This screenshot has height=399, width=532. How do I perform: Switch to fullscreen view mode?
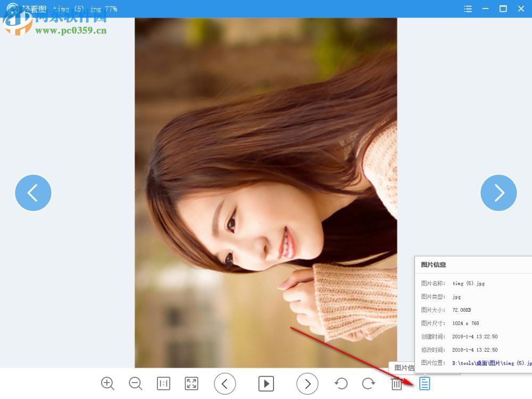(x=192, y=384)
